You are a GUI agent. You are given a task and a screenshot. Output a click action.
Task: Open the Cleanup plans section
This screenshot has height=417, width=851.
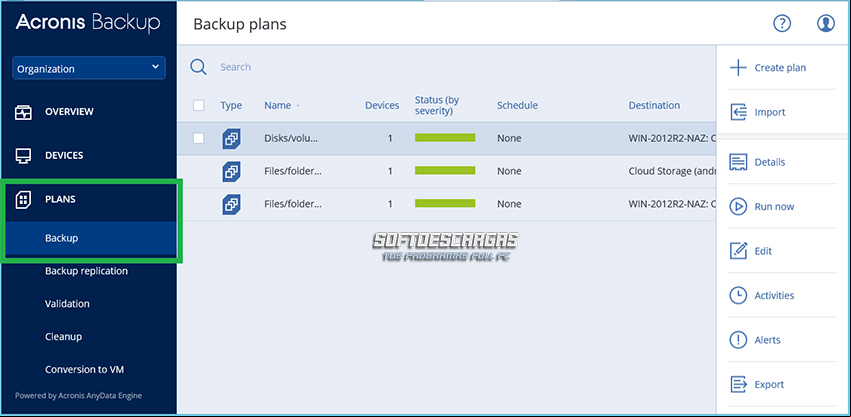point(63,337)
